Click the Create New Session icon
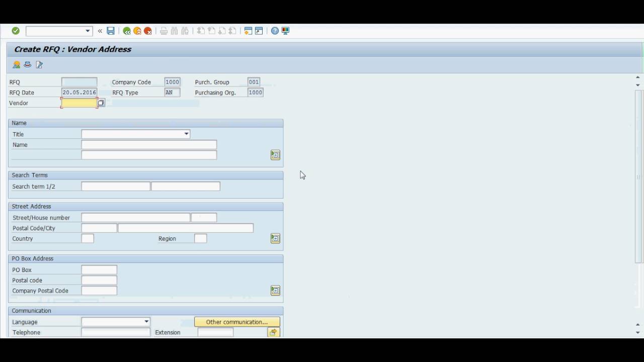 coord(248,31)
